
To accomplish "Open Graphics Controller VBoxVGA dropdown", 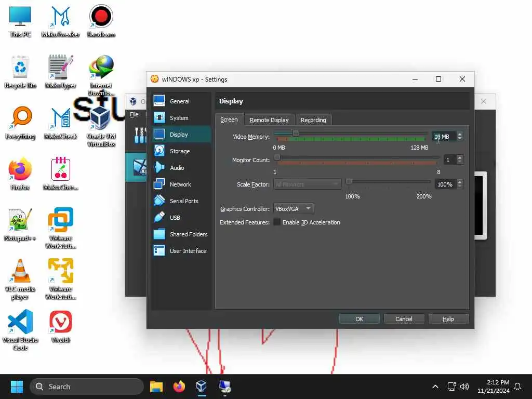I will [x=294, y=209].
